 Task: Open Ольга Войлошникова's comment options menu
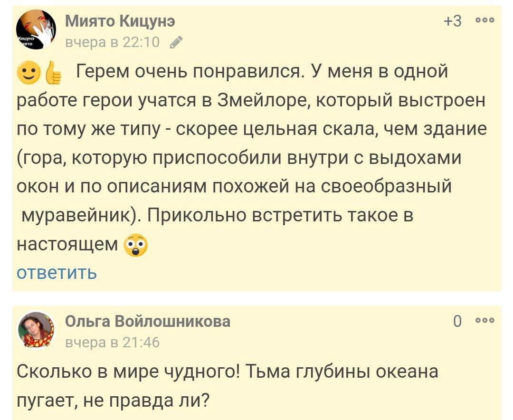point(484,321)
